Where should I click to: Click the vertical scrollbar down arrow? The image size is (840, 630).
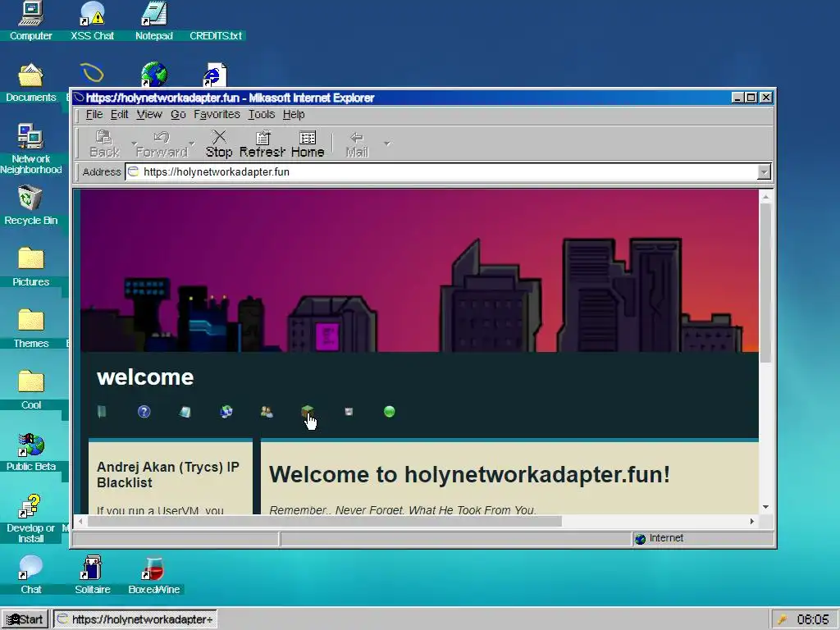(x=765, y=507)
